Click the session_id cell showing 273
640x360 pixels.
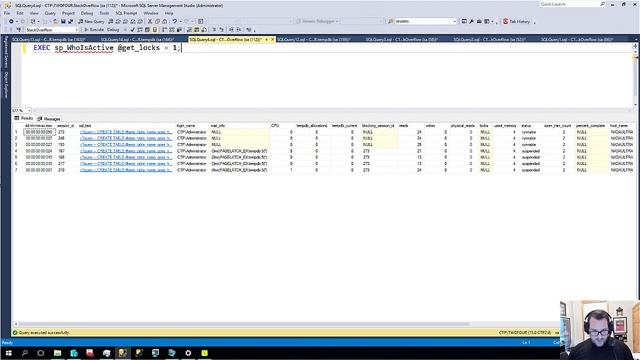coord(66,132)
